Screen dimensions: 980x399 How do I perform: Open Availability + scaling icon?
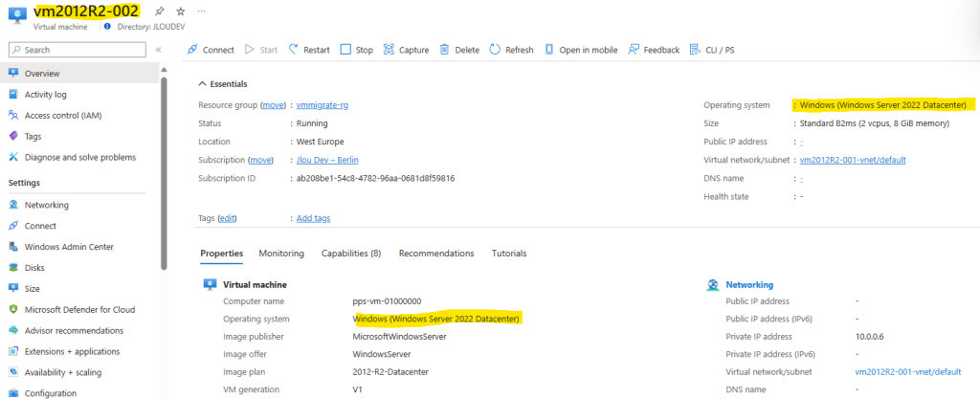click(x=13, y=372)
